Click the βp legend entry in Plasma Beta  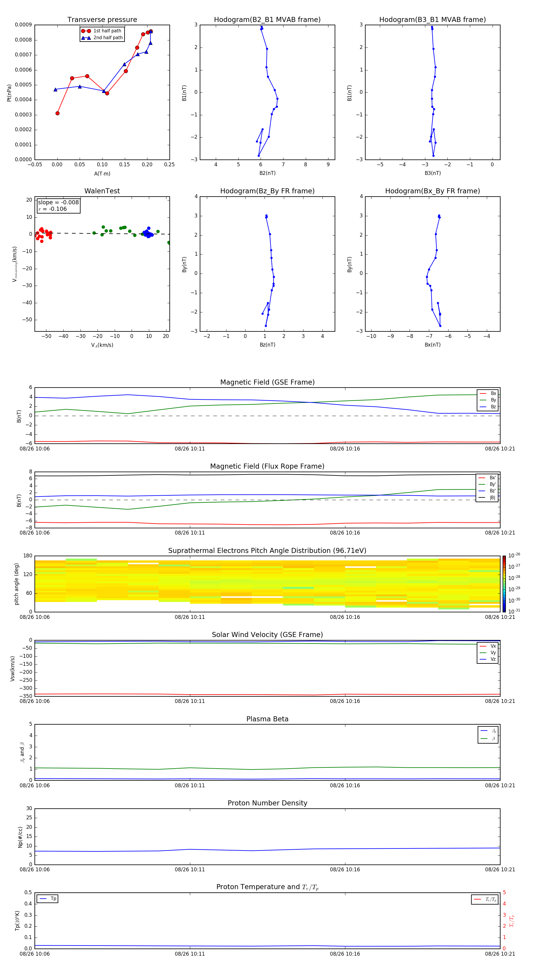(488, 731)
